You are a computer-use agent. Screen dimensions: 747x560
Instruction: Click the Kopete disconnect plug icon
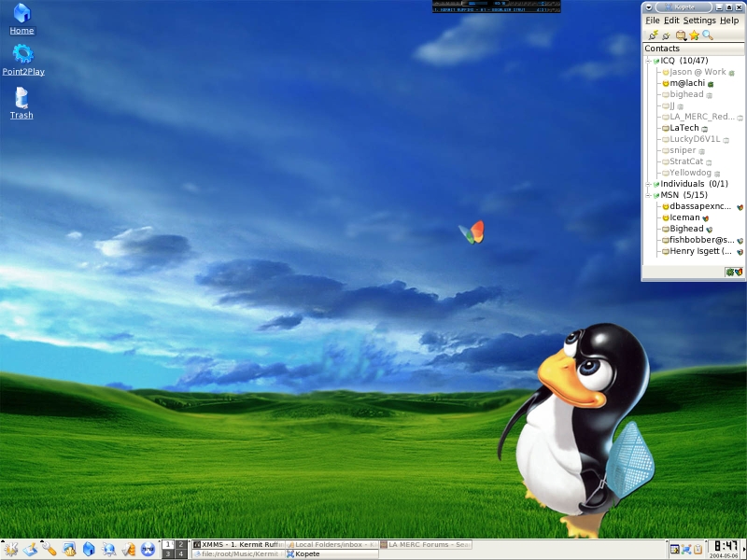coord(666,35)
